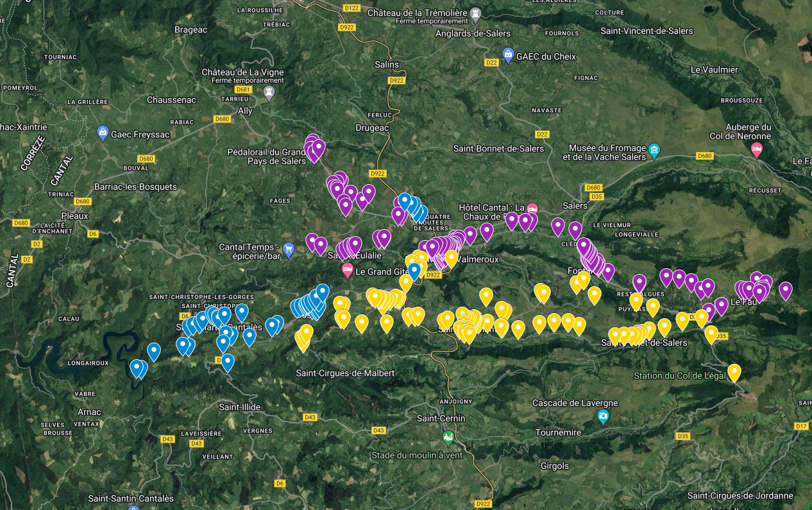This screenshot has height=510, width=812.
Task: Select the Broussouze label
Action: [741, 100]
